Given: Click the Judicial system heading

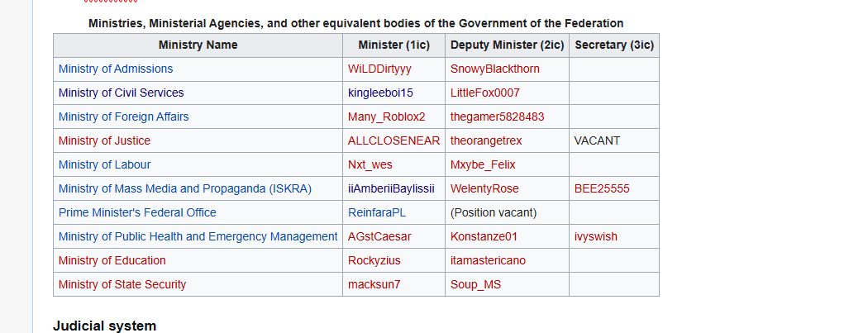Looking at the screenshot, I should point(104,326).
